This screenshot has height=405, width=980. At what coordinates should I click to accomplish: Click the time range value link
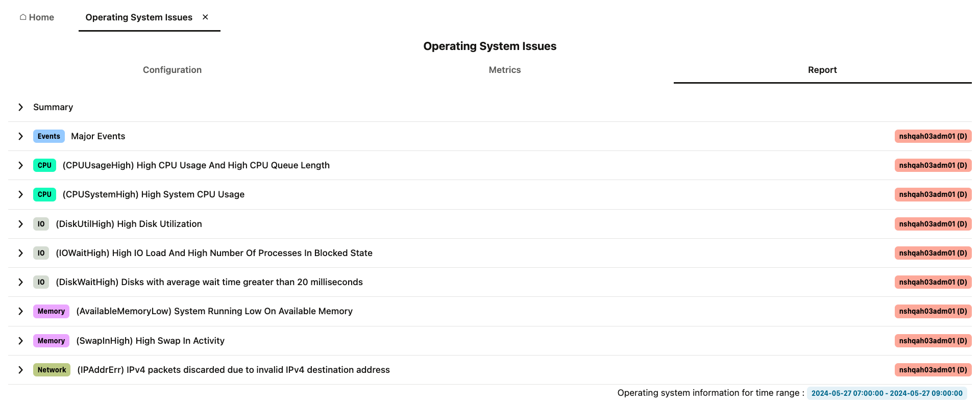[887, 393]
